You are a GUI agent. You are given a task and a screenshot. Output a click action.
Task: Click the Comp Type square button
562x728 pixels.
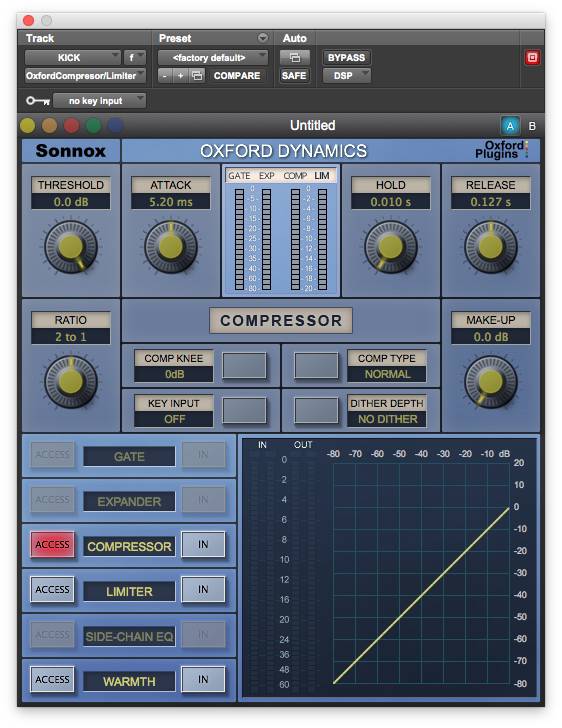coord(316,366)
